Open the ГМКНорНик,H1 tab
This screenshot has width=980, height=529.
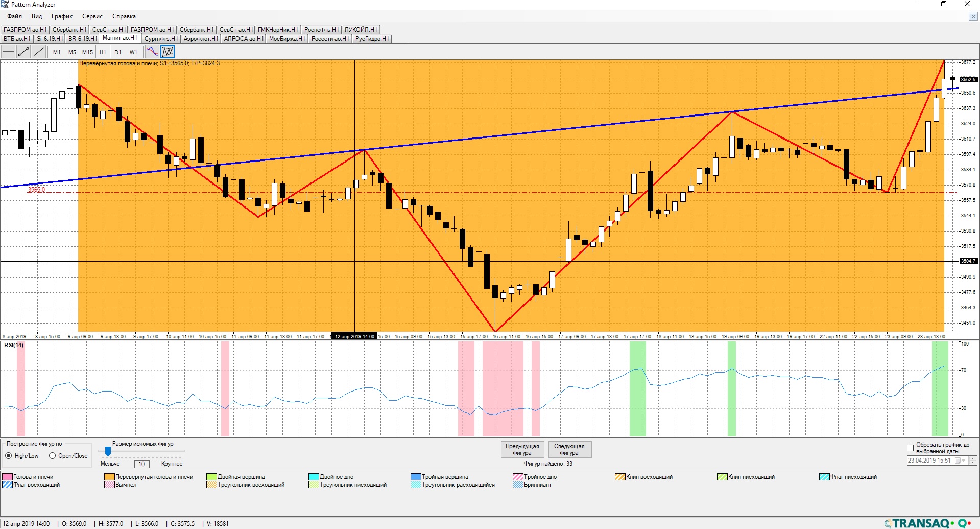278,30
